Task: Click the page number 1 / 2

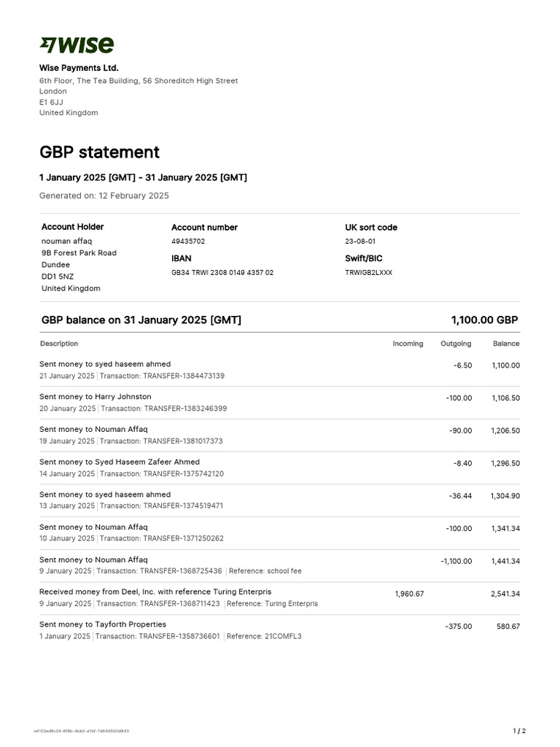Action: point(519,731)
